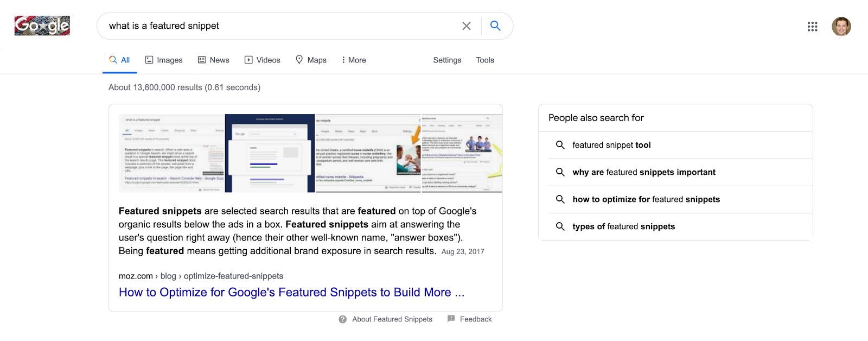
Task: Expand the More search options menu
Action: click(354, 60)
